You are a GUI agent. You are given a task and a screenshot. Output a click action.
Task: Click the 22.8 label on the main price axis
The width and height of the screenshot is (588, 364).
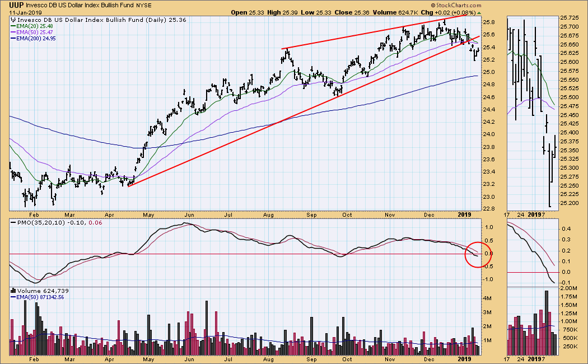pyautogui.click(x=489, y=209)
